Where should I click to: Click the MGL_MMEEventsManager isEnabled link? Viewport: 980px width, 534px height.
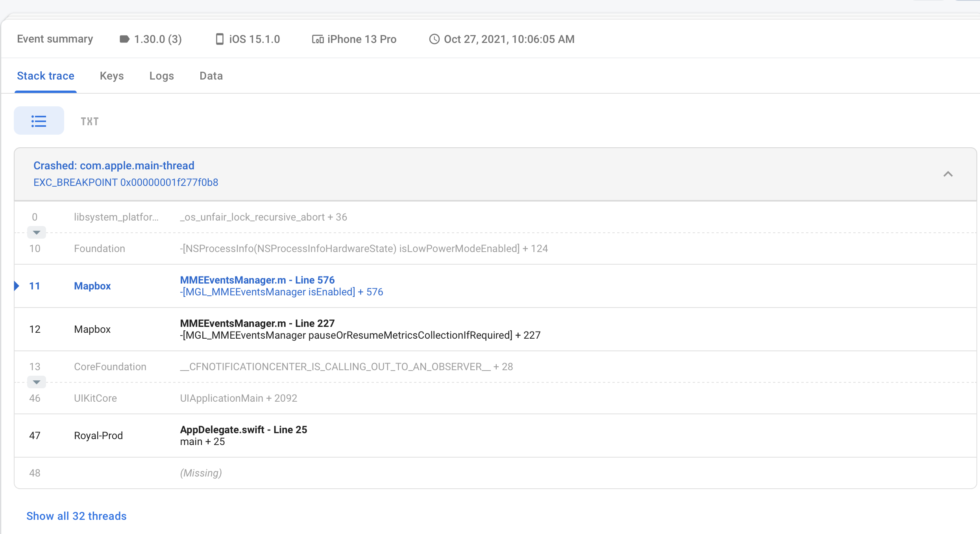(282, 292)
